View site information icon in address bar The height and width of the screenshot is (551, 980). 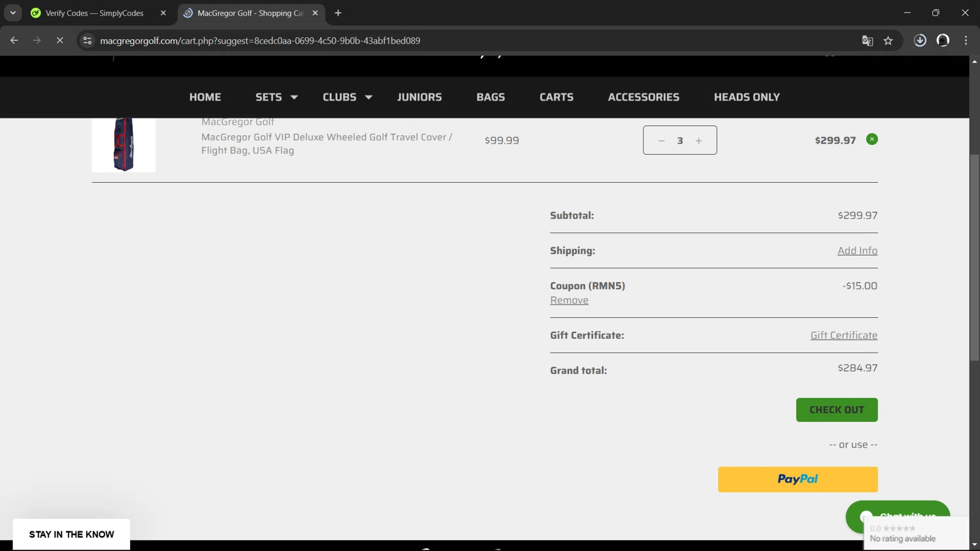87,40
